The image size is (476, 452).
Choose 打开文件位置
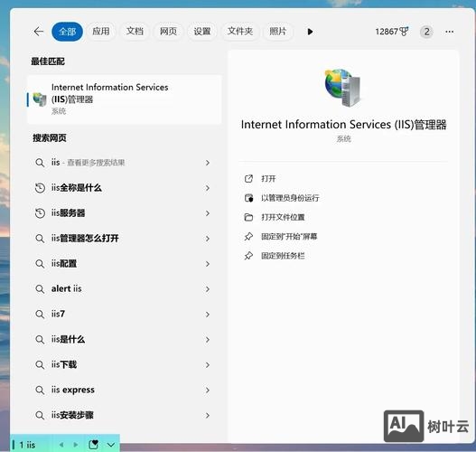[x=283, y=217]
